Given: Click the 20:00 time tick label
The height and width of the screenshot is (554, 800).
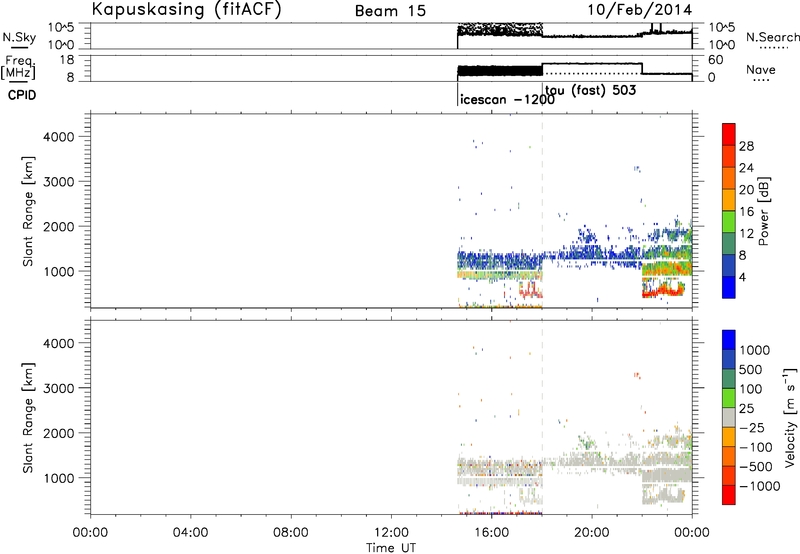Looking at the screenshot, I should [592, 533].
